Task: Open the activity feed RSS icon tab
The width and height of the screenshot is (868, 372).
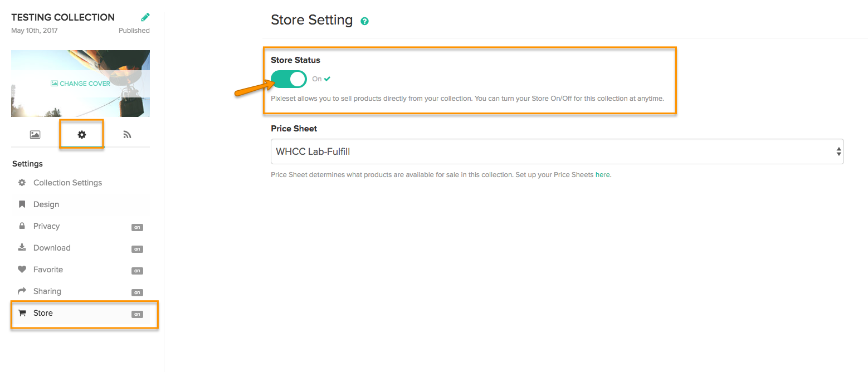Action: click(x=127, y=135)
